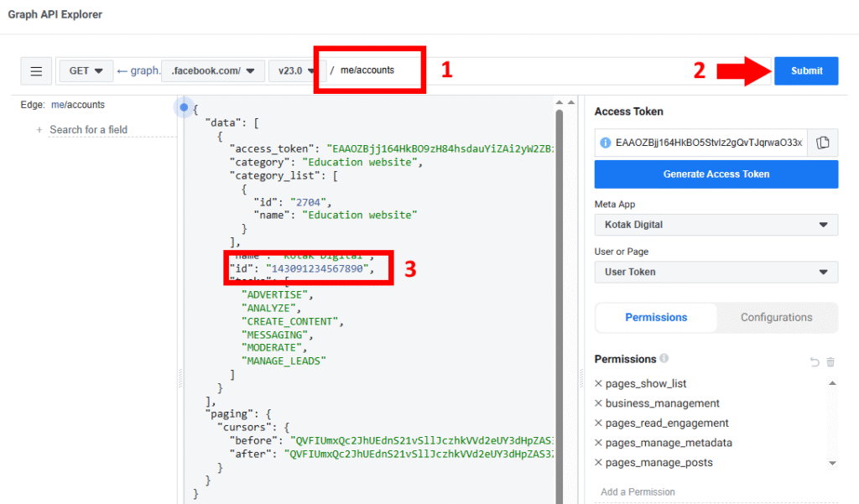
Task: Remove the pages_manage_posts permission
Action: (x=598, y=462)
